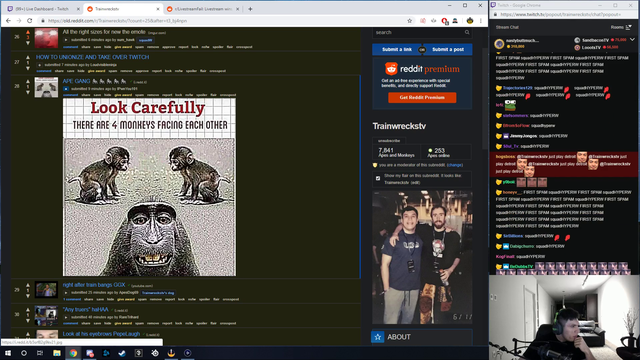The width and height of the screenshot is (640, 360).
Task: Upvote post 26 'All the right sizes' arrow
Action: tap(28, 32)
